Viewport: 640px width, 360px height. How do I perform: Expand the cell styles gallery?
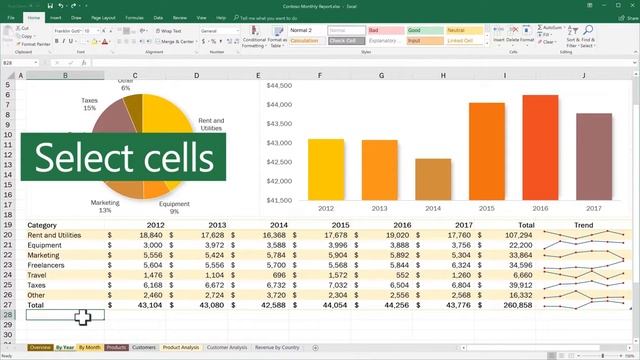[487, 43]
